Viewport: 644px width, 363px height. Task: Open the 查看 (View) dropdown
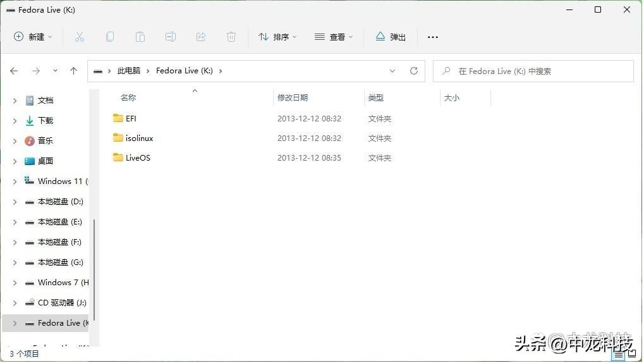(x=334, y=37)
